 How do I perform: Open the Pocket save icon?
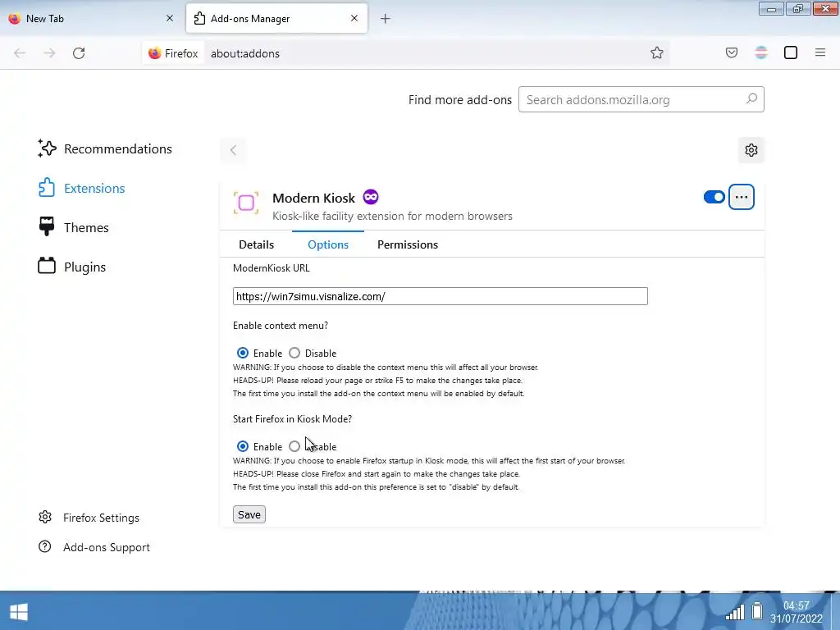point(731,52)
